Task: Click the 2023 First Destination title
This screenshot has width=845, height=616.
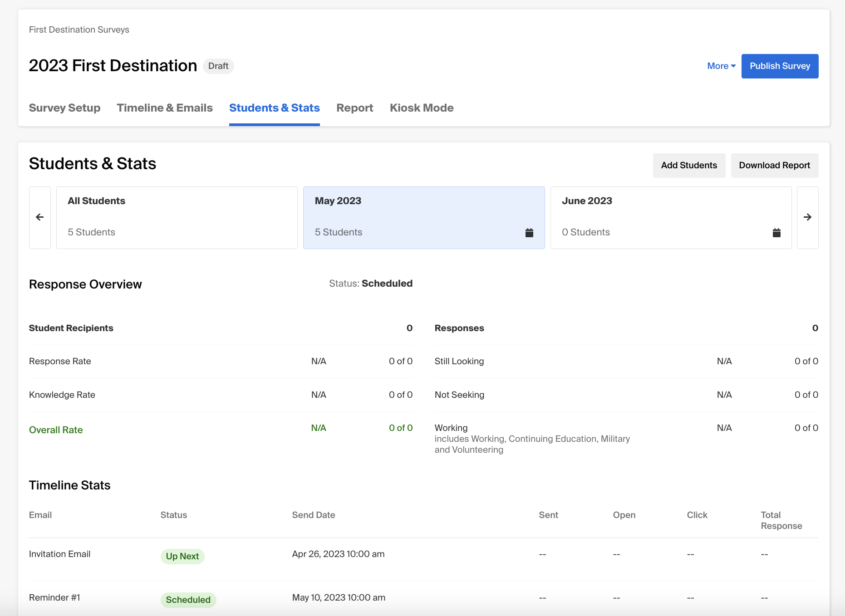Action: tap(113, 66)
